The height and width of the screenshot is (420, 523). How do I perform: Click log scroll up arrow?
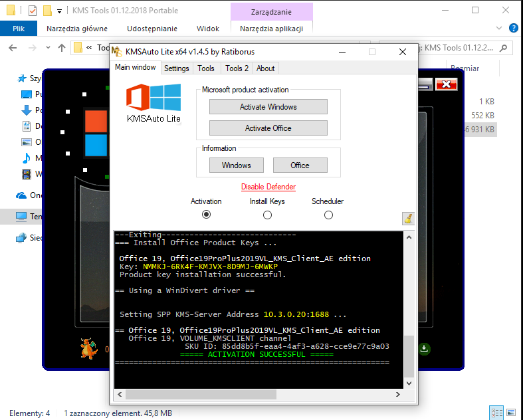409,237
